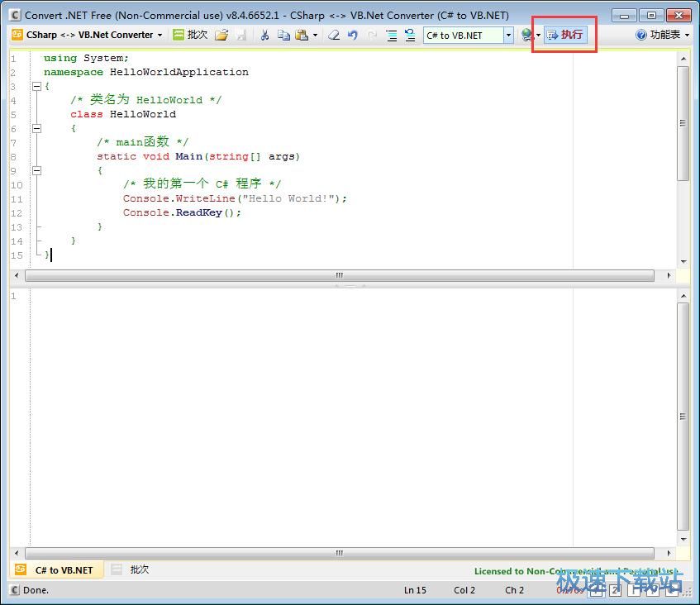Open the 功能表 menu
Viewport: 700px width, 605px height.
coord(663,35)
